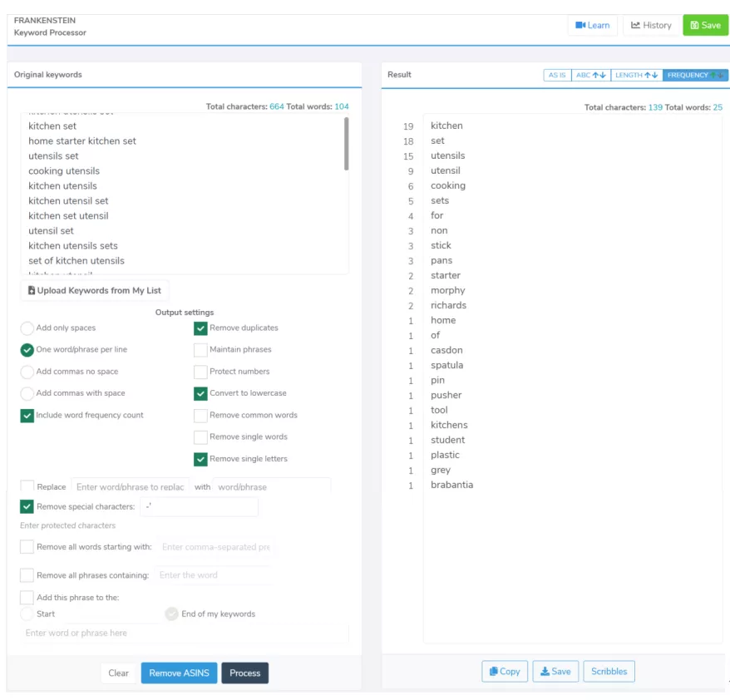This screenshot has width=730, height=700.
Task: Sort results by LENGTH
Action: 636,75
